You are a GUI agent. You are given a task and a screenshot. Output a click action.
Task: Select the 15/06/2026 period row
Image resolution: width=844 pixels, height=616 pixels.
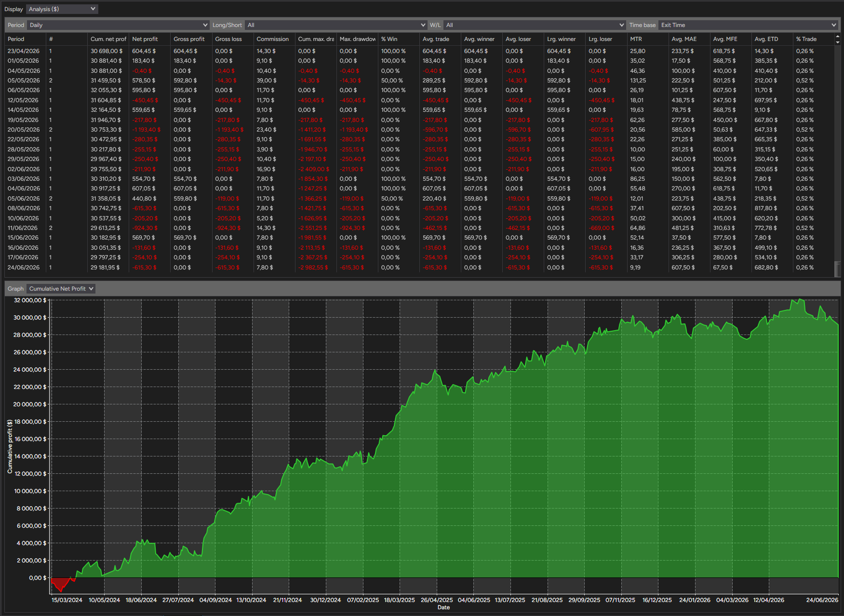[419, 238]
